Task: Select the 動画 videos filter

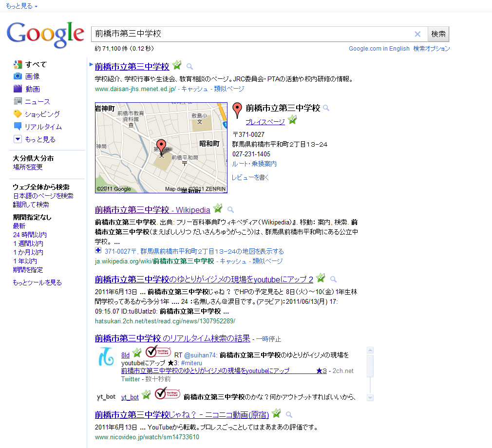Action: 32,89
